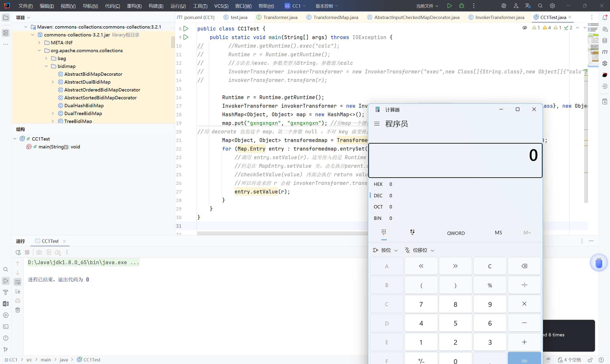Open the calculator hamburger navigation menu
Image resolution: width=610 pixels, height=364 pixels.
(x=377, y=124)
